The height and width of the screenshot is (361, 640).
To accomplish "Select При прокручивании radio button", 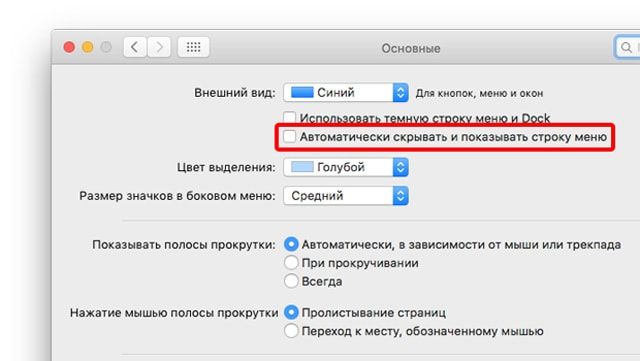I will 291,263.
